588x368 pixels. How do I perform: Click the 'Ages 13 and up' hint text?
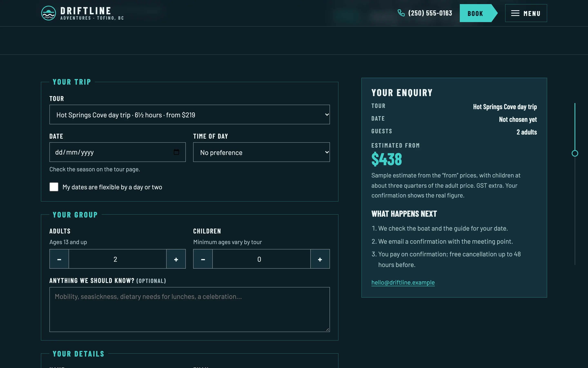[68, 242]
